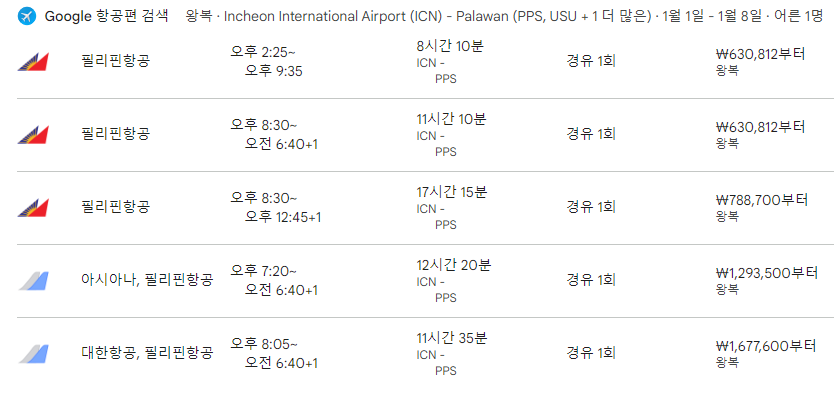Click the 대한항공, 필리핀항공 airline name
The width and height of the screenshot is (834, 393).
coord(147,352)
